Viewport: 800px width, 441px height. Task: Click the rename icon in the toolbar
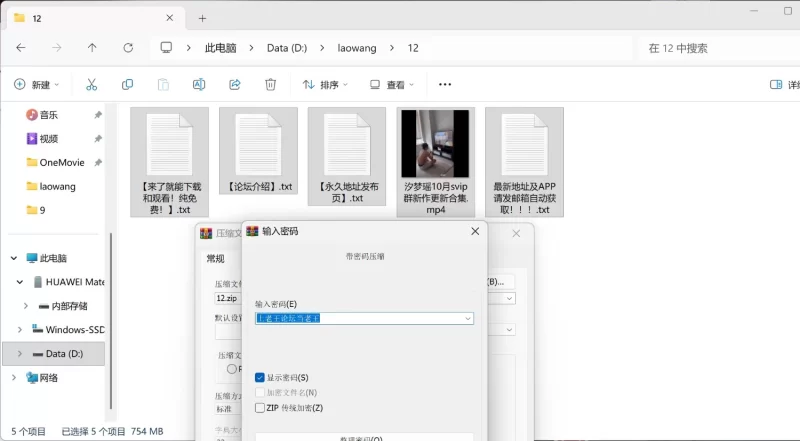tap(199, 85)
